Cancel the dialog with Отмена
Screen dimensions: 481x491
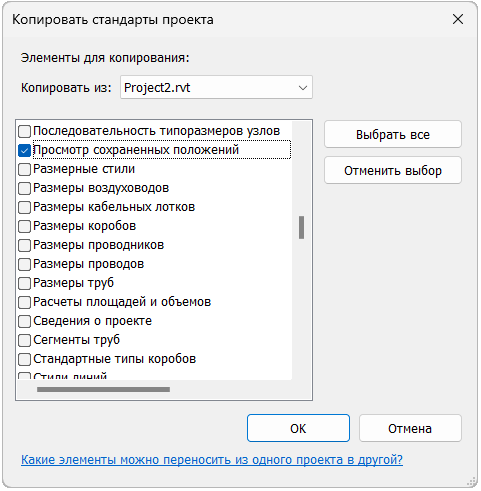[410, 428]
